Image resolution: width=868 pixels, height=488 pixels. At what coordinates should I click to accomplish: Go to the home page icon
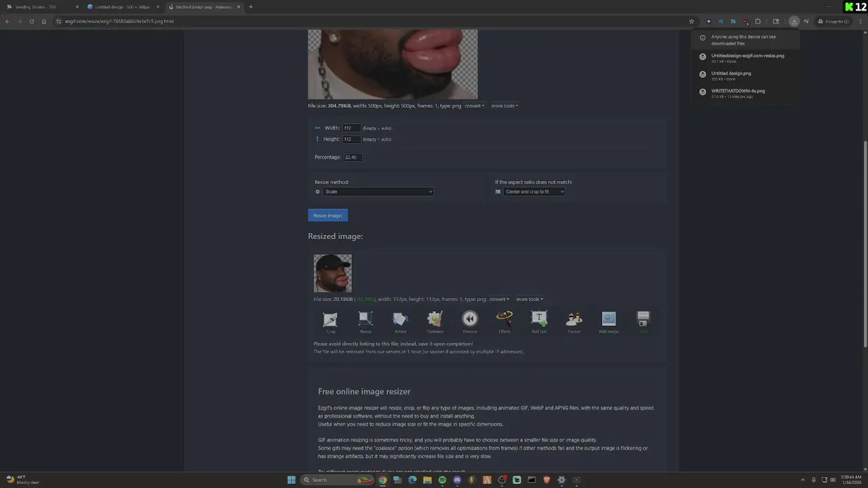44,21
